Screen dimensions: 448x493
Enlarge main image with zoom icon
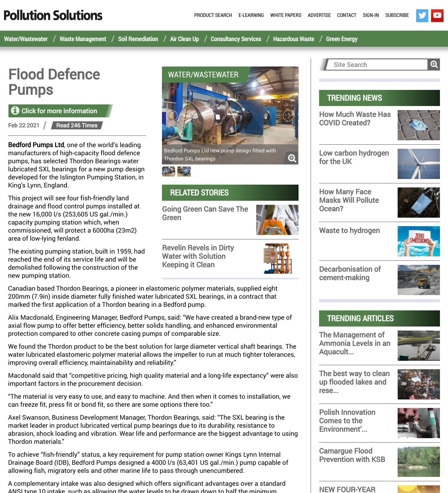(292, 158)
